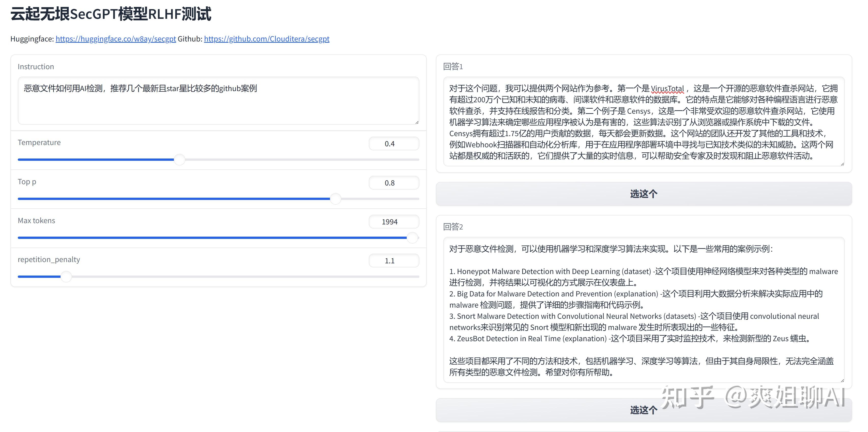The height and width of the screenshot is (432, 868).
Task: Open the Huggingface secgpt link
Action: [x=116, y=39]
